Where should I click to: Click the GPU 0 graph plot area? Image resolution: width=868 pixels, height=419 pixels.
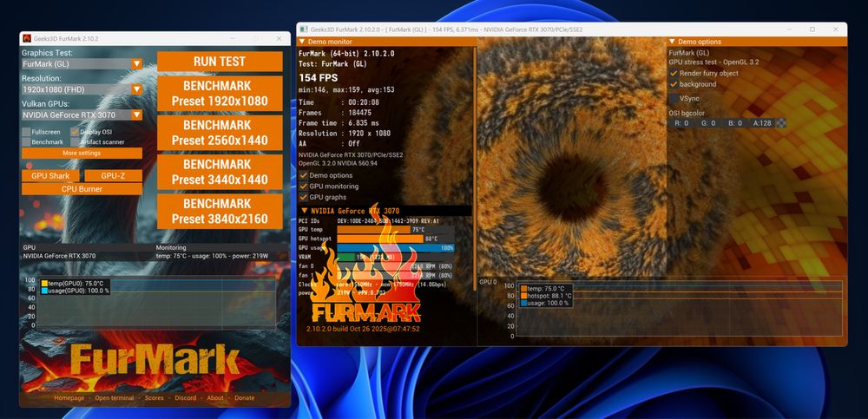(x=678, y=310)
